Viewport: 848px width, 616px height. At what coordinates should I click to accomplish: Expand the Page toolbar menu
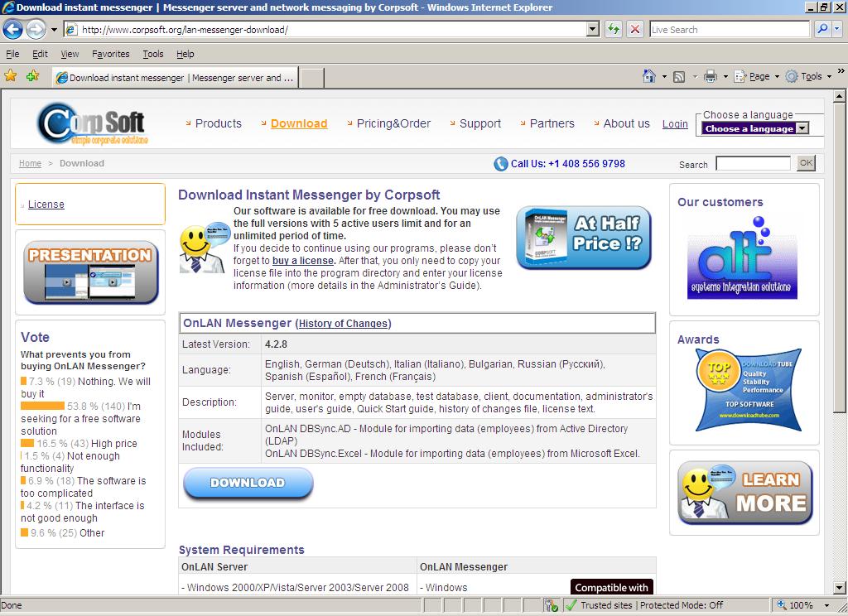764,76
